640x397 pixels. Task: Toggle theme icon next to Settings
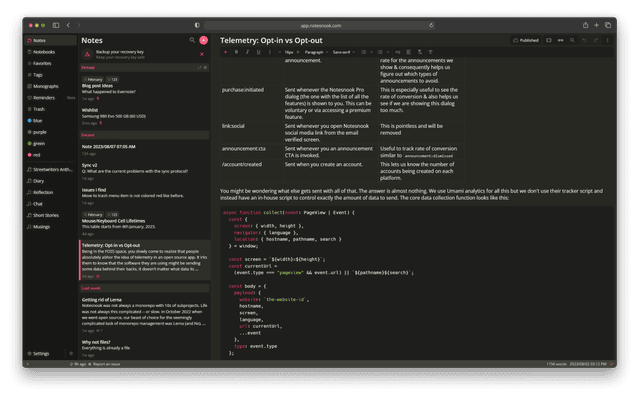(71, 353)
